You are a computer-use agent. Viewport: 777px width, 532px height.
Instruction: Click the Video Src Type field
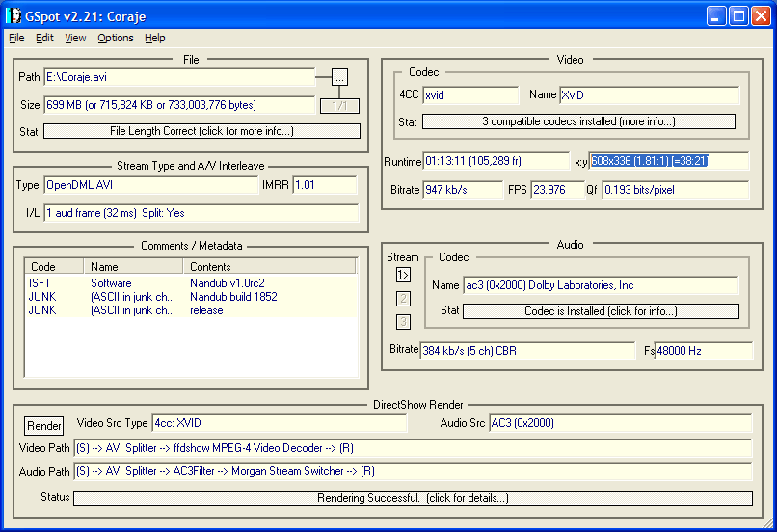click(x=279, y=423)
